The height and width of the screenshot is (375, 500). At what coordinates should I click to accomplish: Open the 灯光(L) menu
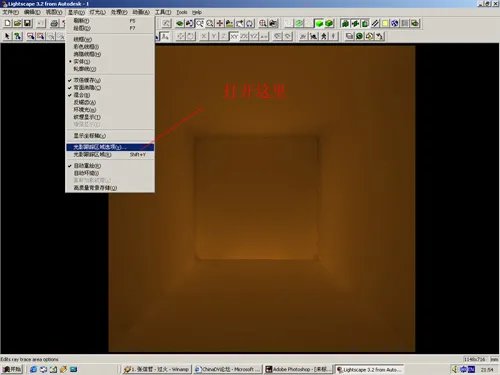click(x=97, y=12)
